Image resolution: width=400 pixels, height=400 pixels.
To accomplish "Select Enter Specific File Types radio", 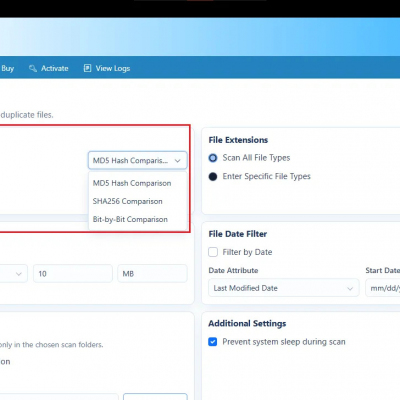I will pos(213,176).
